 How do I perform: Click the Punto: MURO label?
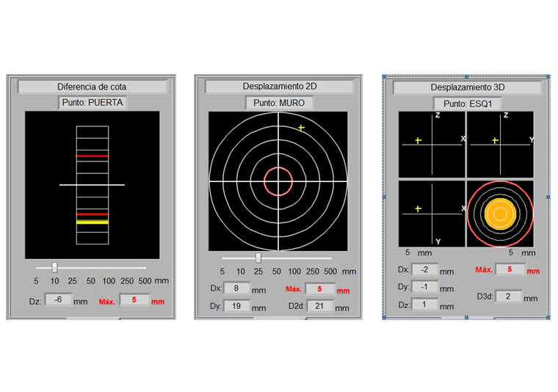pos(279,103)
